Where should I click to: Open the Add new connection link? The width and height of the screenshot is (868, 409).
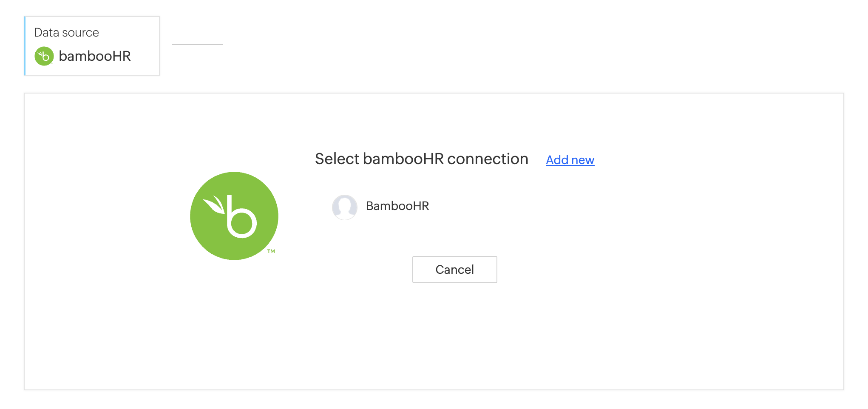coord(570,160)
